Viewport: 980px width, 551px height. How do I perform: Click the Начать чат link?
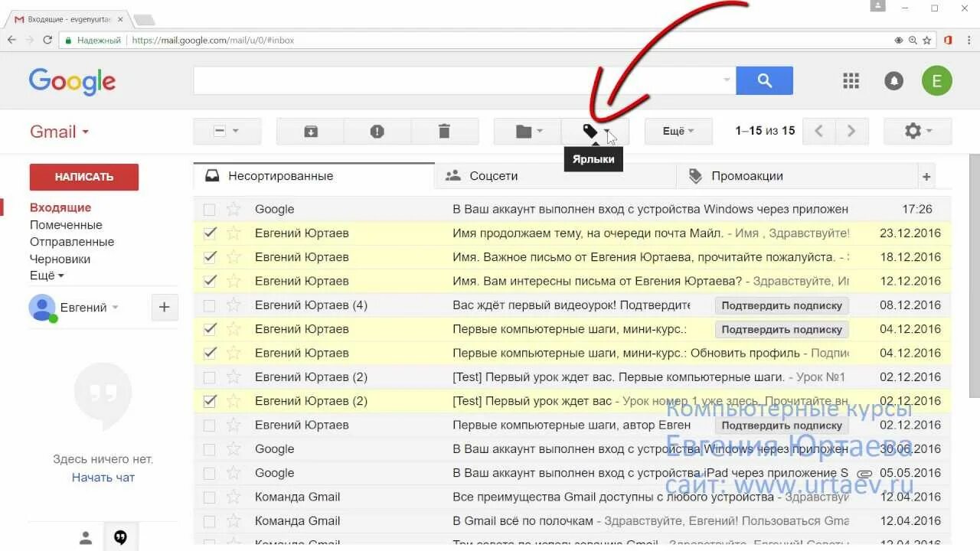point(103,478)
